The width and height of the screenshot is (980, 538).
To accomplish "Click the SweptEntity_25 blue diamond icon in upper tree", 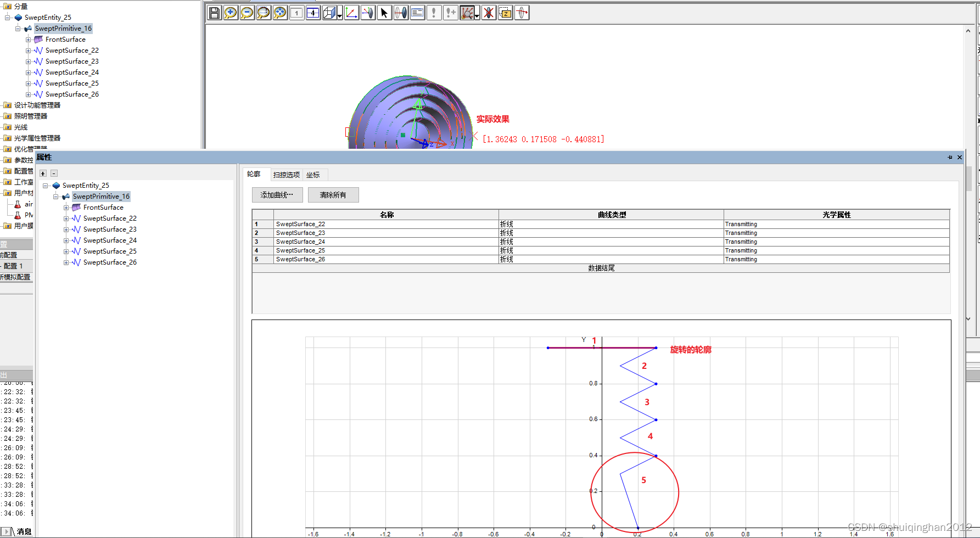I will tap(18, 18).
